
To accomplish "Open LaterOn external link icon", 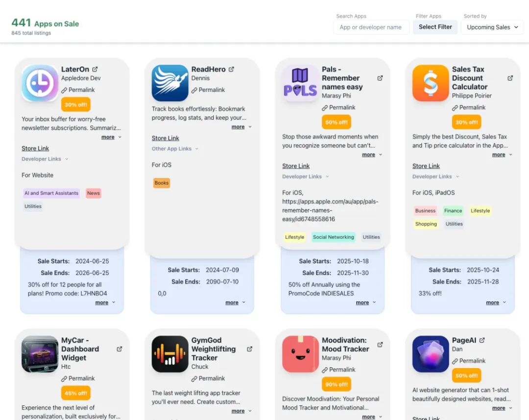I will click(x=95, y=69).
